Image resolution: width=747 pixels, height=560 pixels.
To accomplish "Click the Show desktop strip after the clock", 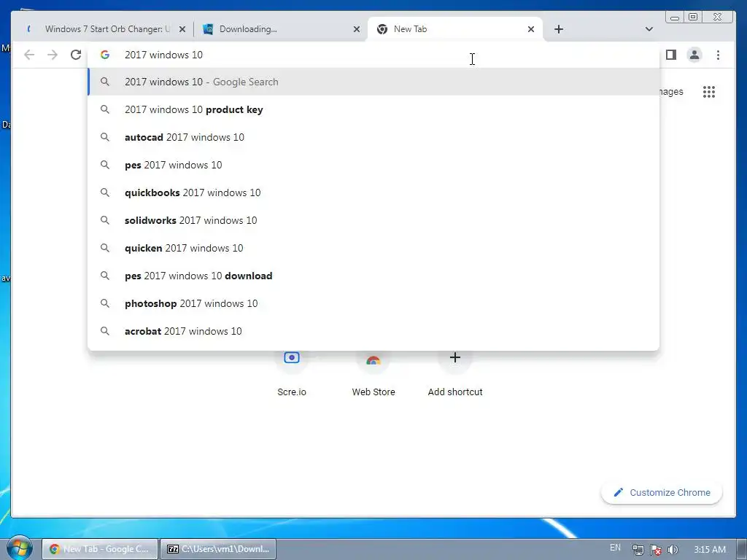I will point(741,549).
